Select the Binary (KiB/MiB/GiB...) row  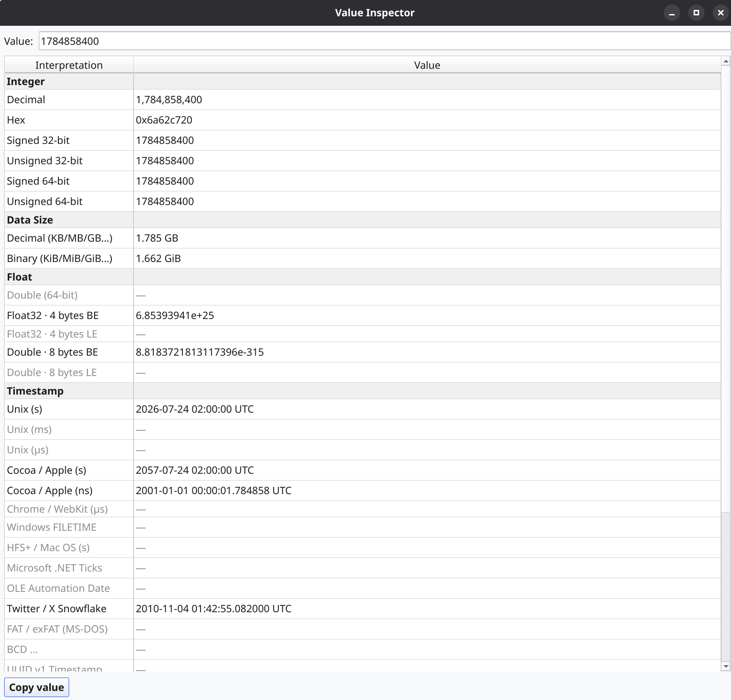(363, 258)
